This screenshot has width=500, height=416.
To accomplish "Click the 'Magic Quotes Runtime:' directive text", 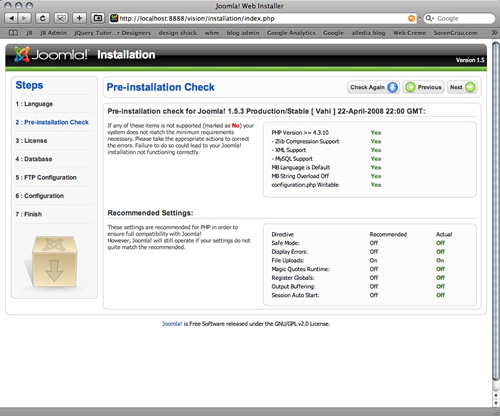I will tap(300, 269).
